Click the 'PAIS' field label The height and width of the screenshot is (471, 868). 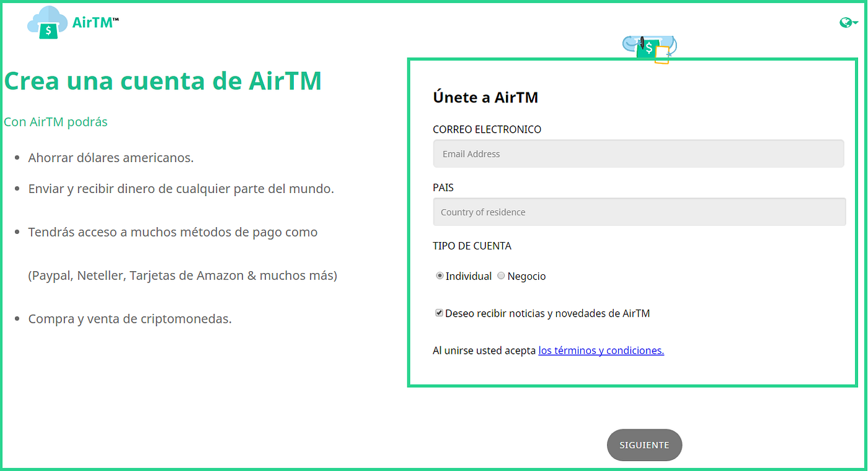point(443,187)
